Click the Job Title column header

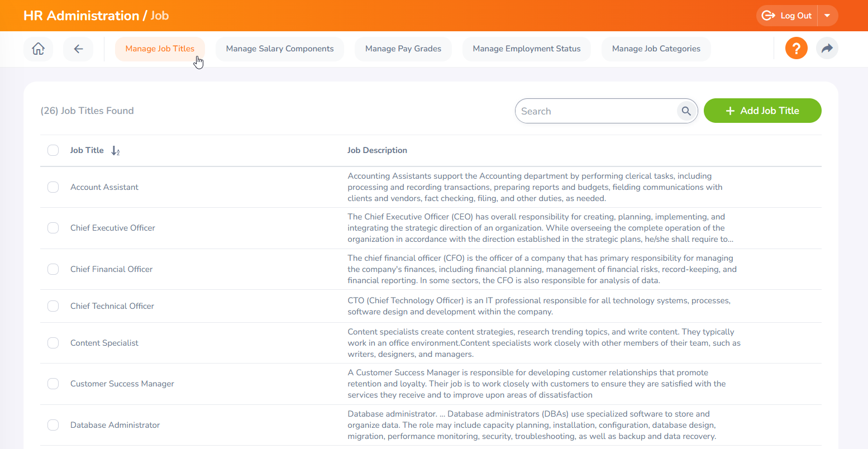[87, 150]
